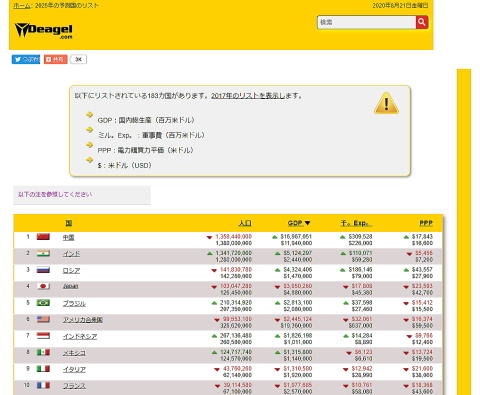
Task: Click the red search magnifier button
Action: [422, 22]
